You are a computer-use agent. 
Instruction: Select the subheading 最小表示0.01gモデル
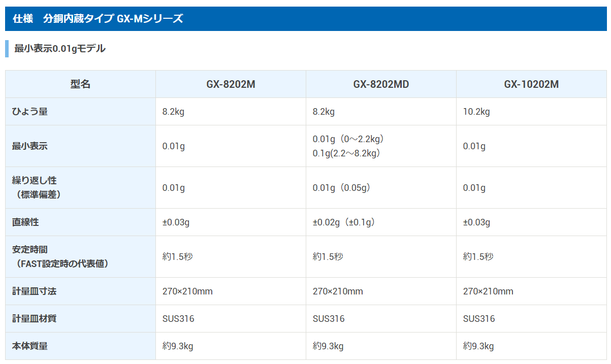click(60, 49)
